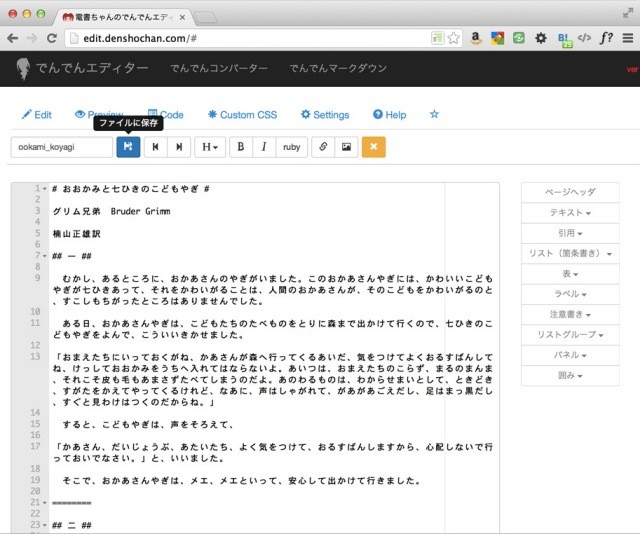Collapse the fold arrow on line 23

point(44,525)
